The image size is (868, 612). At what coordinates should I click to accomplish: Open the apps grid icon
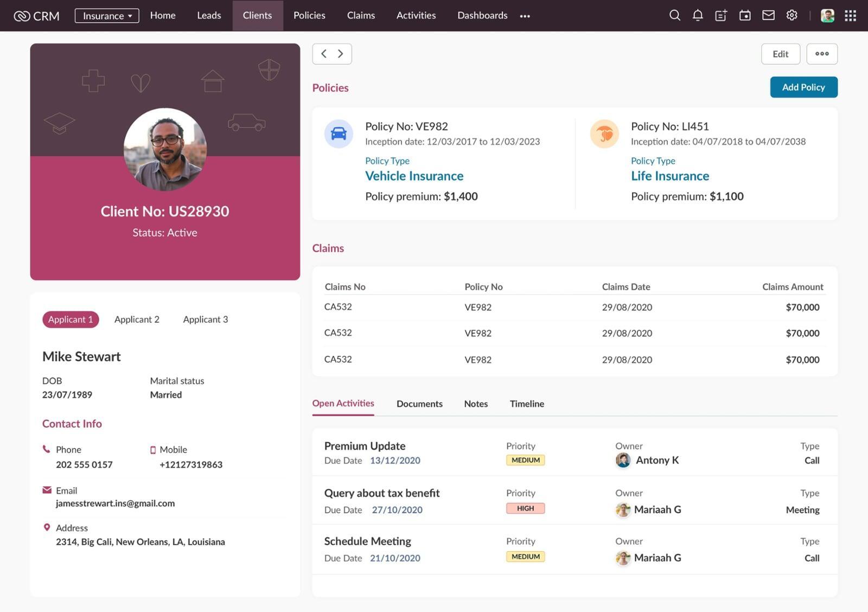850,15
